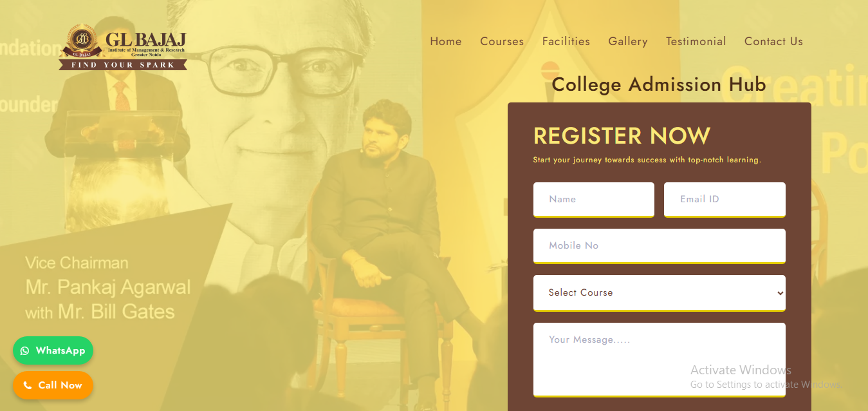Click the Call Now button
This screenshot has width=868, height=411.
53,385
